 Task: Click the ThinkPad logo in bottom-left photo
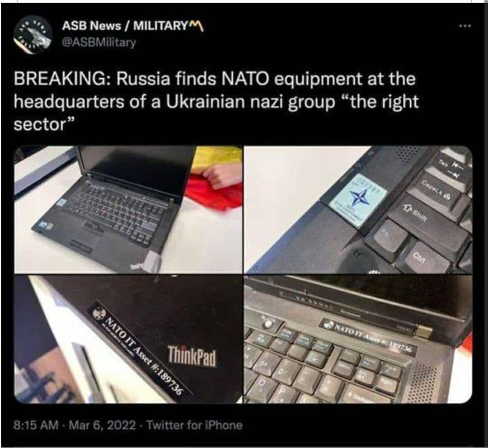(x=192, y=356)
